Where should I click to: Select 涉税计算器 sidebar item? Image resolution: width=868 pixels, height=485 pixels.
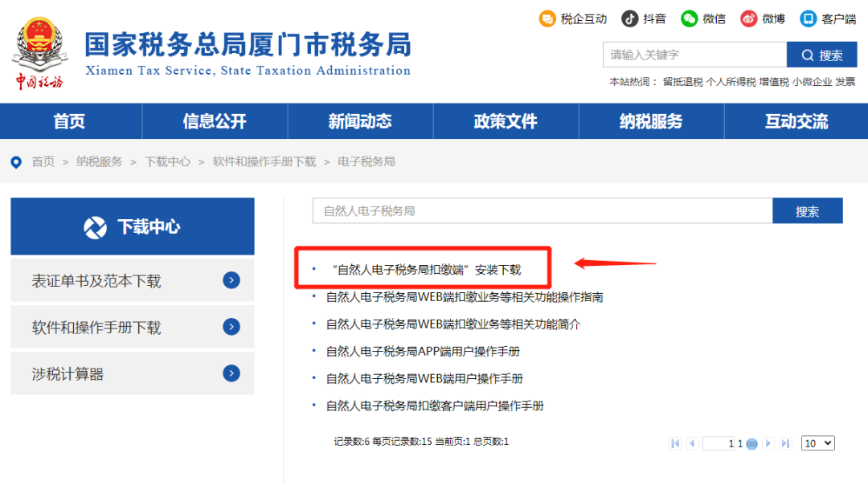[x=133, y=373]
